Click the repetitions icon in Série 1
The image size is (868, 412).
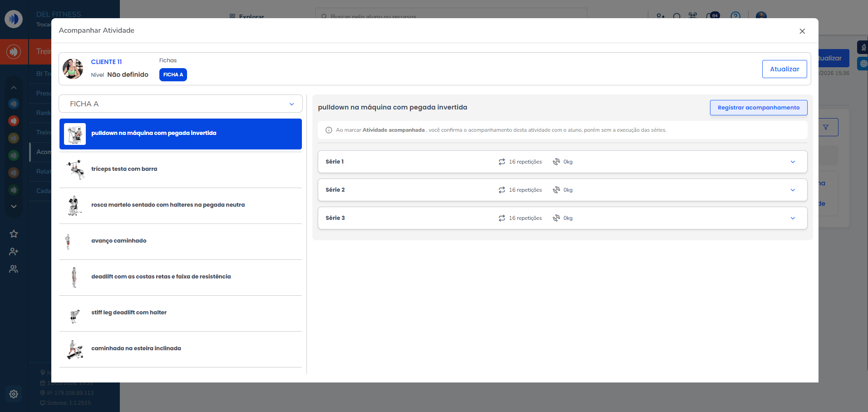point(502,162)
